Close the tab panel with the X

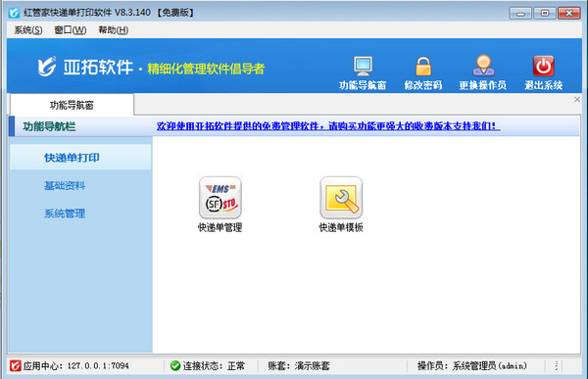point(577,99)
